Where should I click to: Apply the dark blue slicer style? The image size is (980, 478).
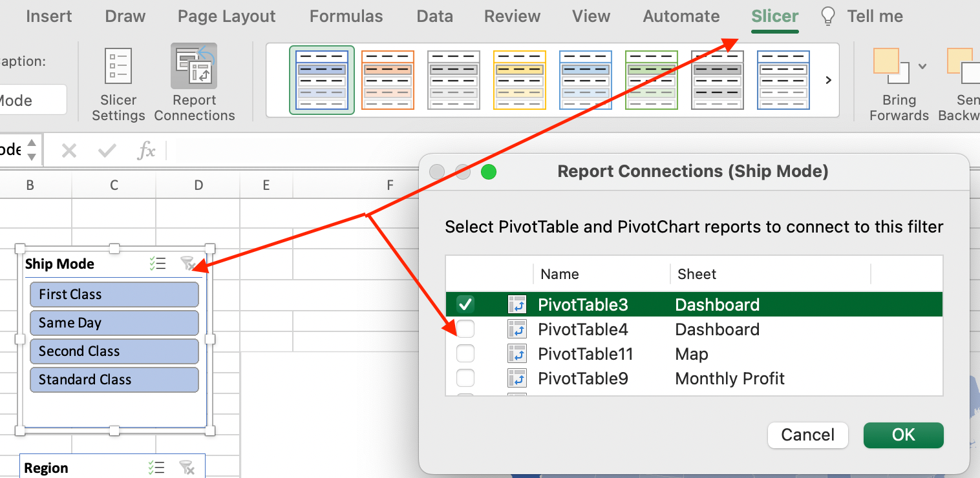(x=322, y=80)
